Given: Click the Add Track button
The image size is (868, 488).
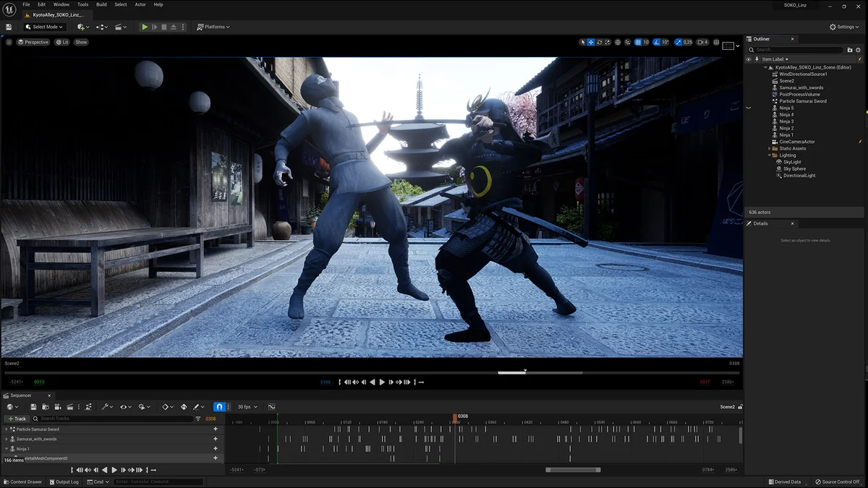Looking at the screenshot, I should point(17,419).
